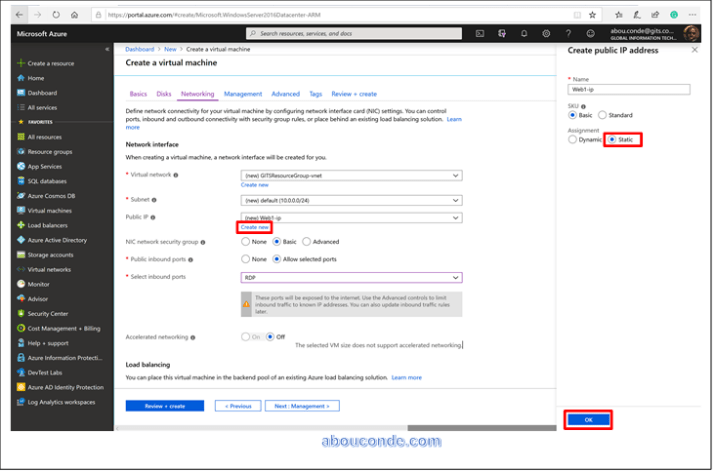Click the Create a resource plus icon

pos(20,63)
